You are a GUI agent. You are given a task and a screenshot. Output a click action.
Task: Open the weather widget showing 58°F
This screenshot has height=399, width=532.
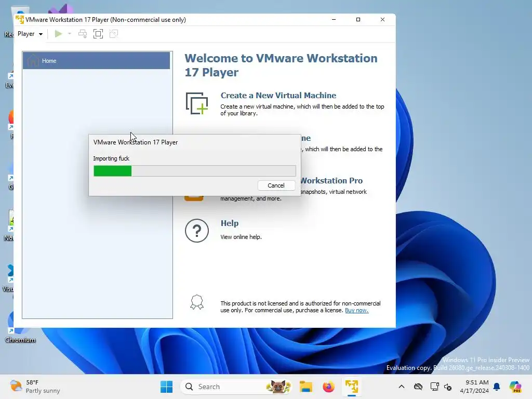click(35, 387)
